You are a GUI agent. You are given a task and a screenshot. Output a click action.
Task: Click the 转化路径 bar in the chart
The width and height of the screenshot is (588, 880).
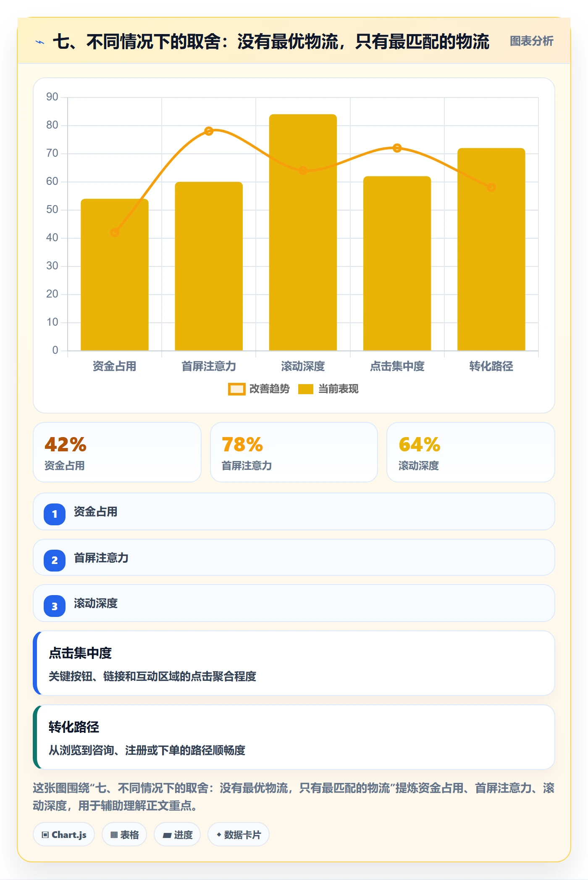[x=491, y=249]
